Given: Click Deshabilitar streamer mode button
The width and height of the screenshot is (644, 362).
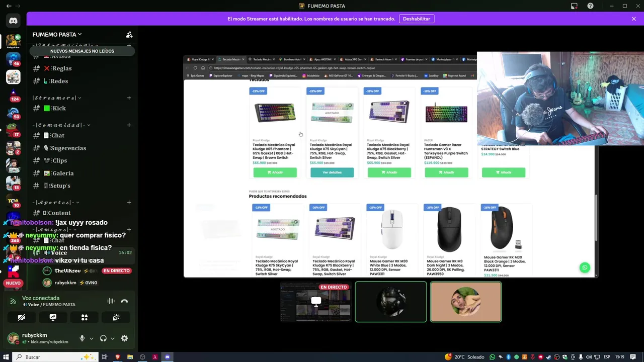Looking at the screenshot, I should 417,19.
